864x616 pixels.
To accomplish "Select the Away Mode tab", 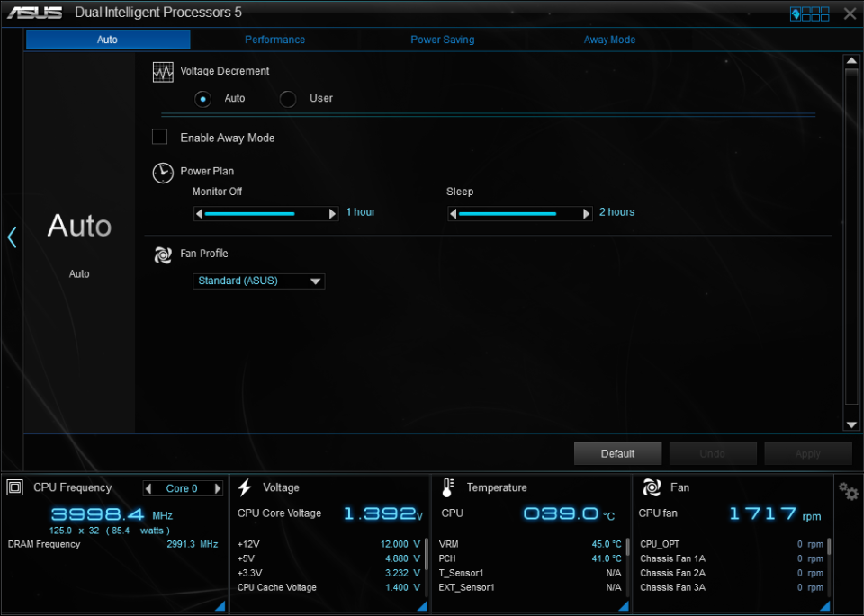I will (609, 40).
